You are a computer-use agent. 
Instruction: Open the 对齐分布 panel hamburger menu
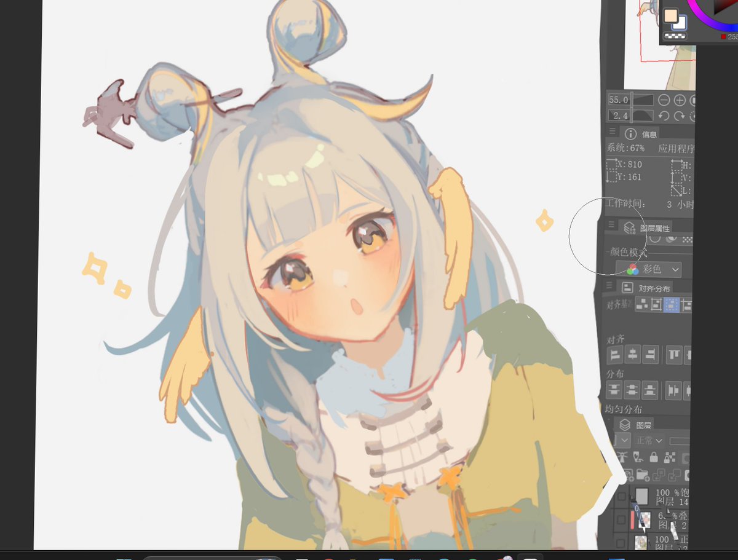click(x=609, y=285)
